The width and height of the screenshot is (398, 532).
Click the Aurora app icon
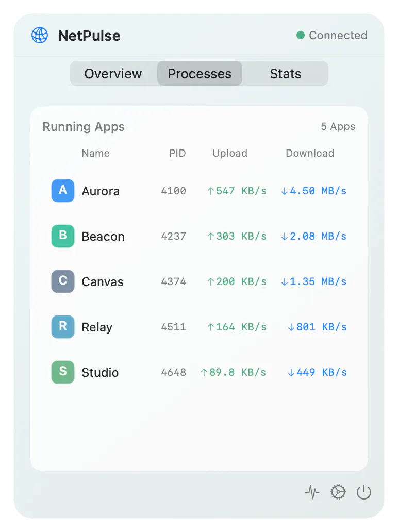tap(63, 191)
